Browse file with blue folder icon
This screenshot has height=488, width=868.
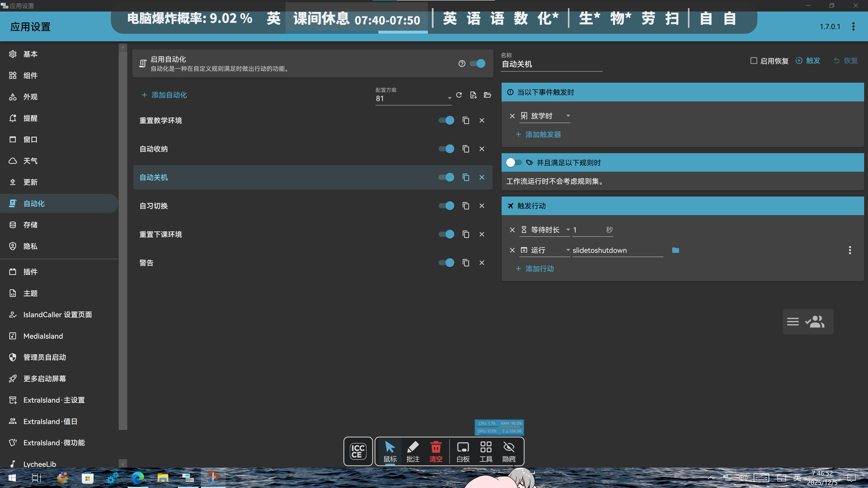point(675,250)
